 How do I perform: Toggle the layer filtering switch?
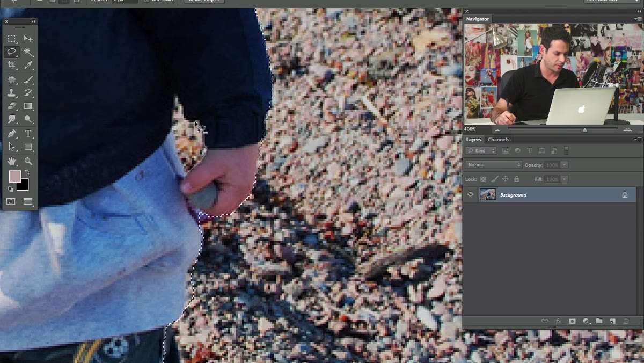click(x=566, y=151)
